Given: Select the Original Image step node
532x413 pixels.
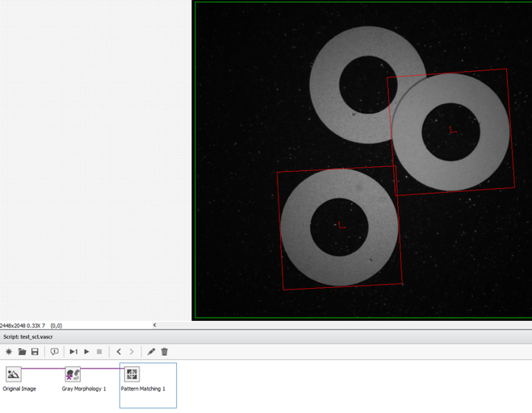Looking at the screenshot, I should click(14, 374).
